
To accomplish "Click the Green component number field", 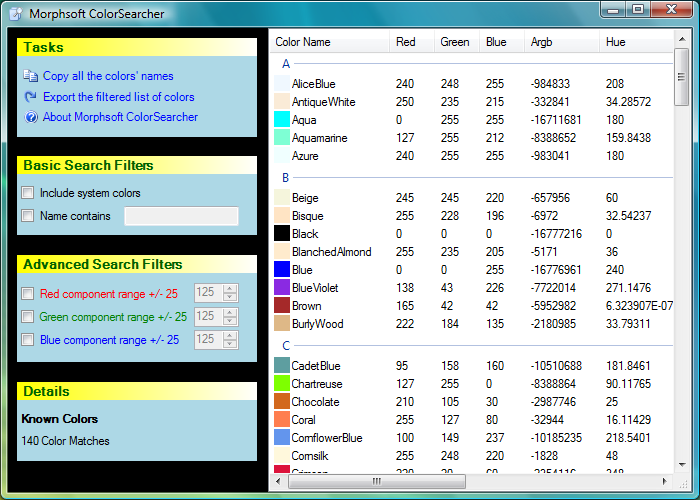I will [x=208, y=317].
